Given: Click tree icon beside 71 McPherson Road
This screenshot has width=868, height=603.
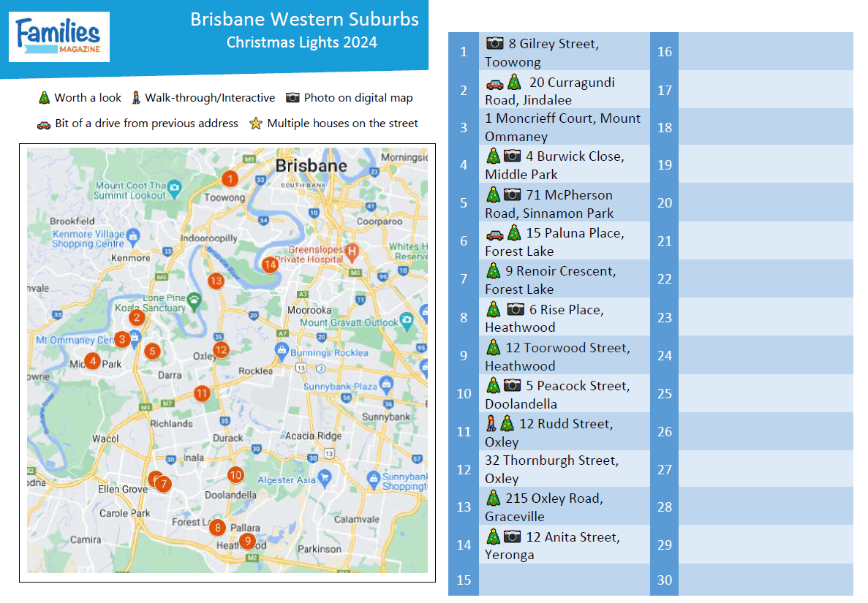Looking at the screenshot, I should pos(494,194).
